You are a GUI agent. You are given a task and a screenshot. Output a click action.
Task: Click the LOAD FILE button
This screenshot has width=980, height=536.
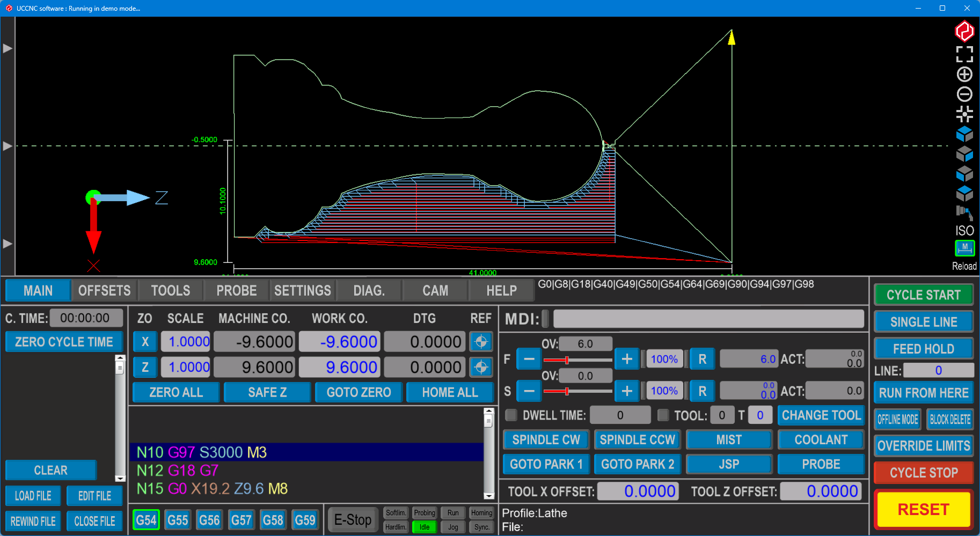point(33,496)
